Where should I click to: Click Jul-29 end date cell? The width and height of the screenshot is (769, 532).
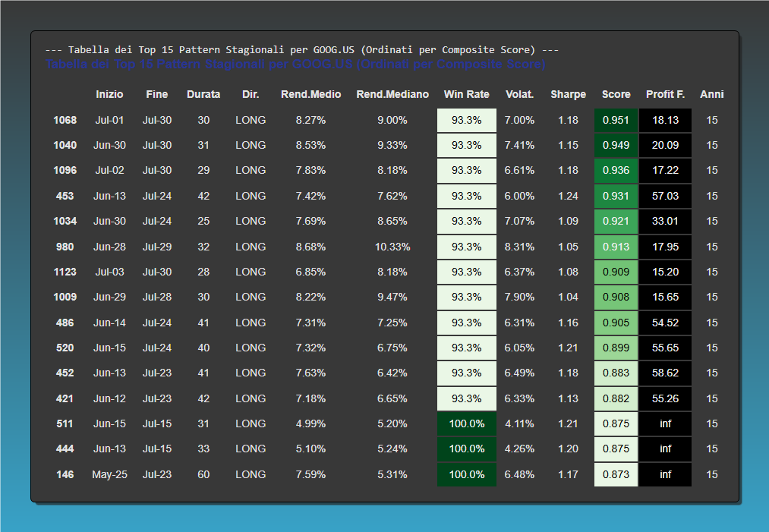(157, 247)
